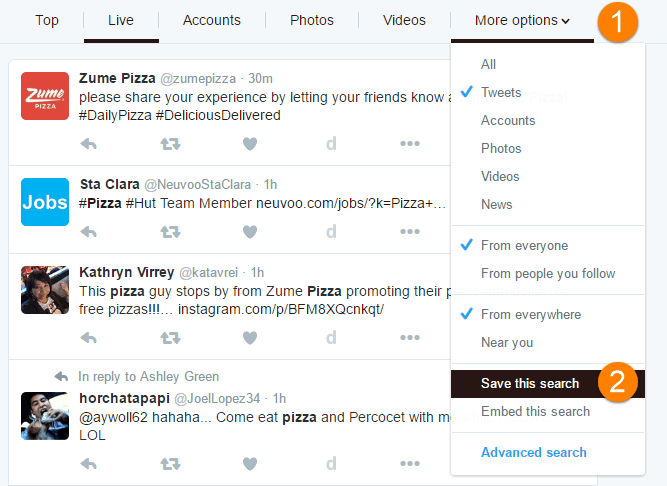Screen dimensions: 667x486
Task: Reply to Kathryn Virrey's tweet
Action: [89, 337]
